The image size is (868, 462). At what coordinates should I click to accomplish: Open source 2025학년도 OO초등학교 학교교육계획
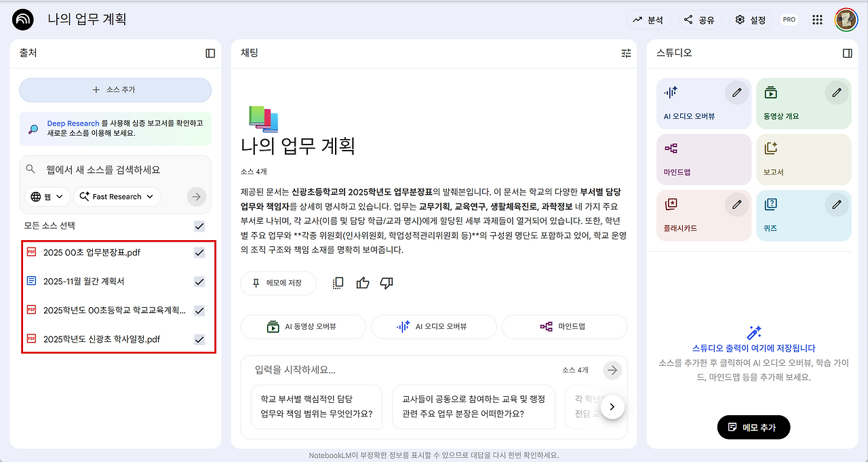pos(115,310)
